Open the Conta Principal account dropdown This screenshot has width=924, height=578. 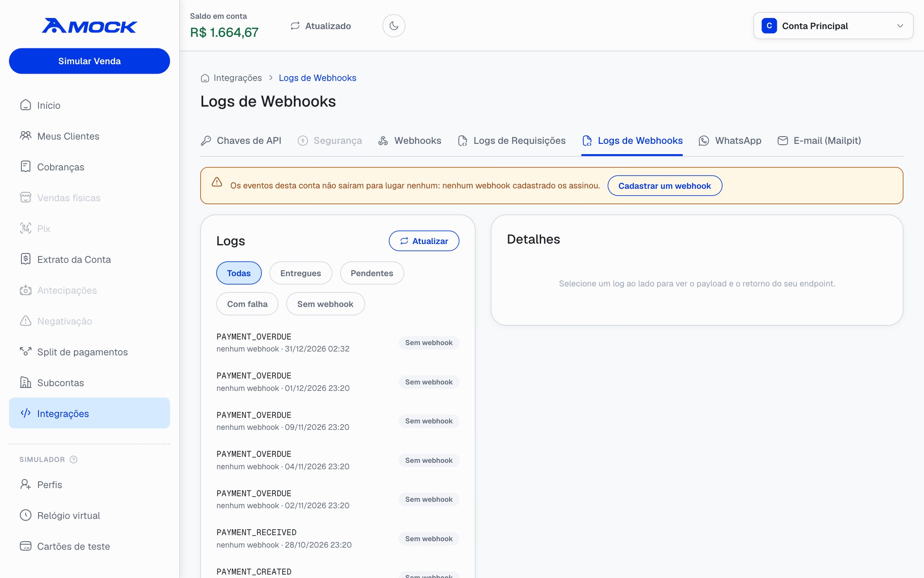[833, 26]
